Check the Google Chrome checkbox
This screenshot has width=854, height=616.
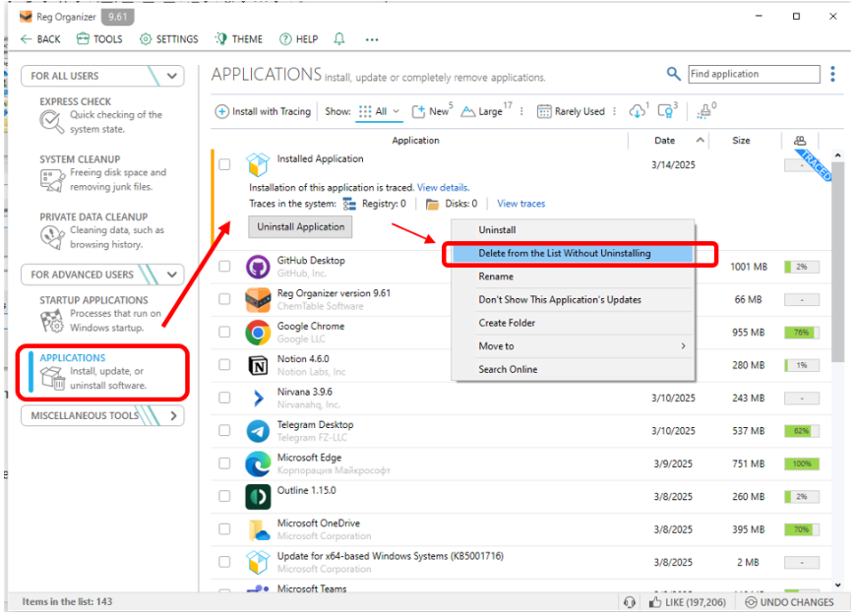224,333
